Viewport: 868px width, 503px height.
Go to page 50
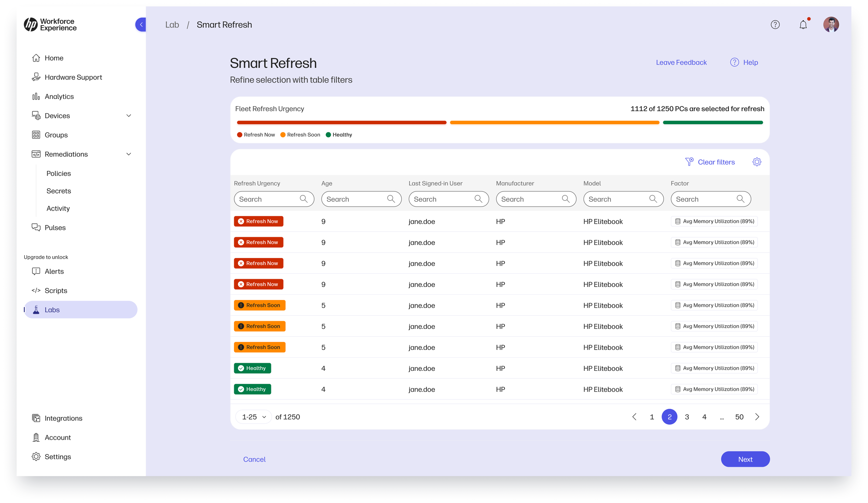coord(739,417)
